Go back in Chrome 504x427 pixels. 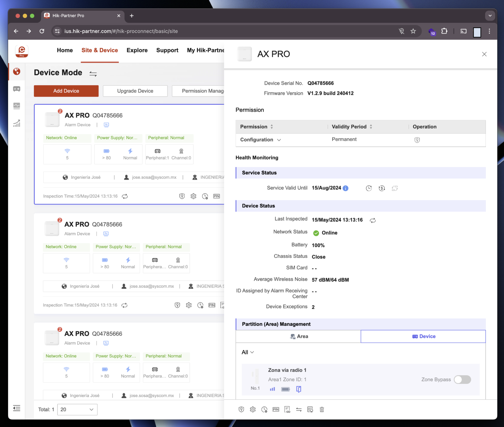pyautogui.click(x=16, y=31)
